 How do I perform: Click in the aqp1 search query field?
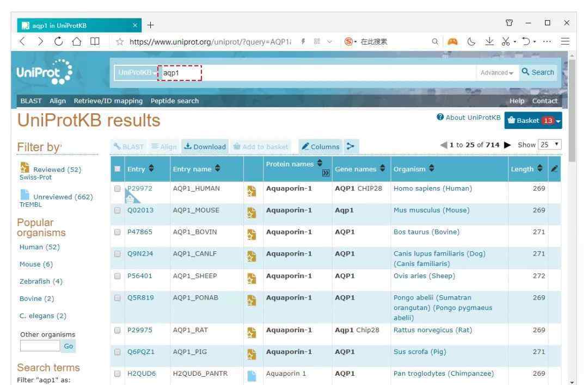(x=316, y=73)
